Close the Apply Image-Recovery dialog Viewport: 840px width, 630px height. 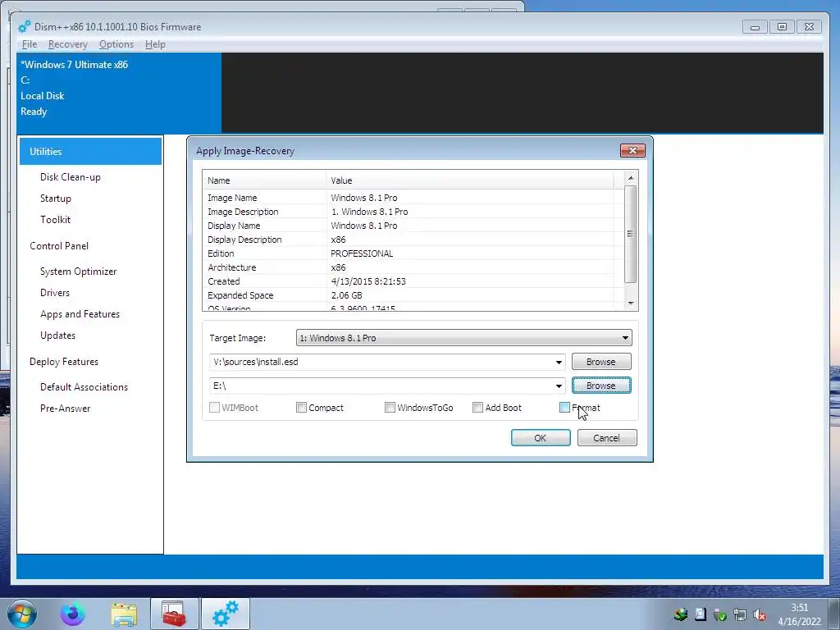pyautogui.click(x=632, y=151)
